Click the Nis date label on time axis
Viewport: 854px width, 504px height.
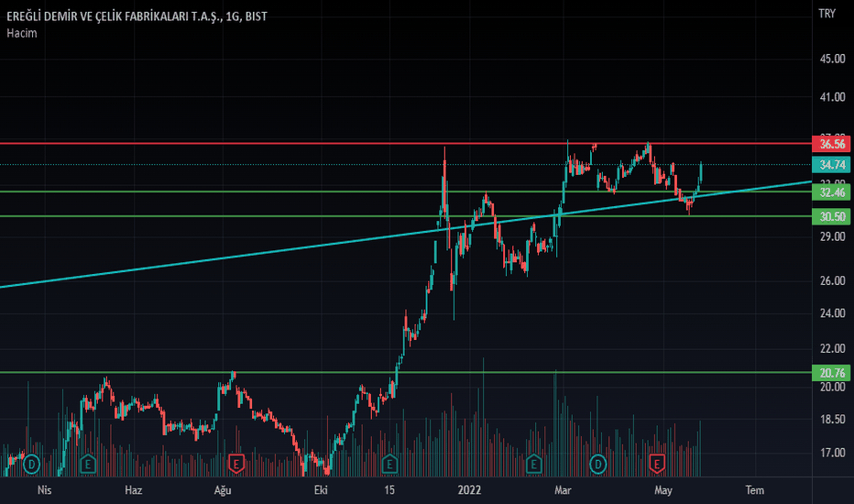pos(45,490)
